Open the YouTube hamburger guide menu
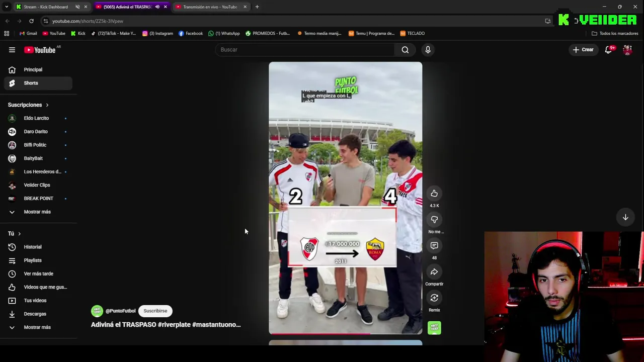644x362 pixels. (12, 50)
